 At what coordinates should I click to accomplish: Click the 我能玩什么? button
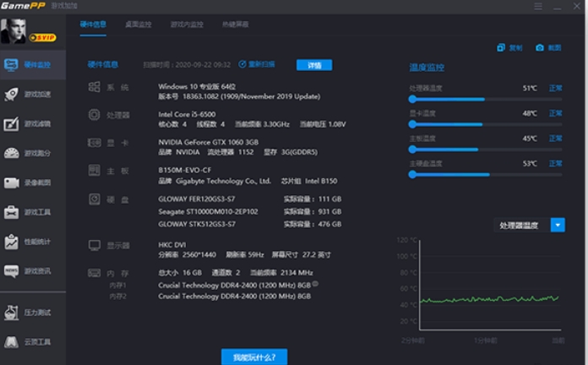point(254,357)
